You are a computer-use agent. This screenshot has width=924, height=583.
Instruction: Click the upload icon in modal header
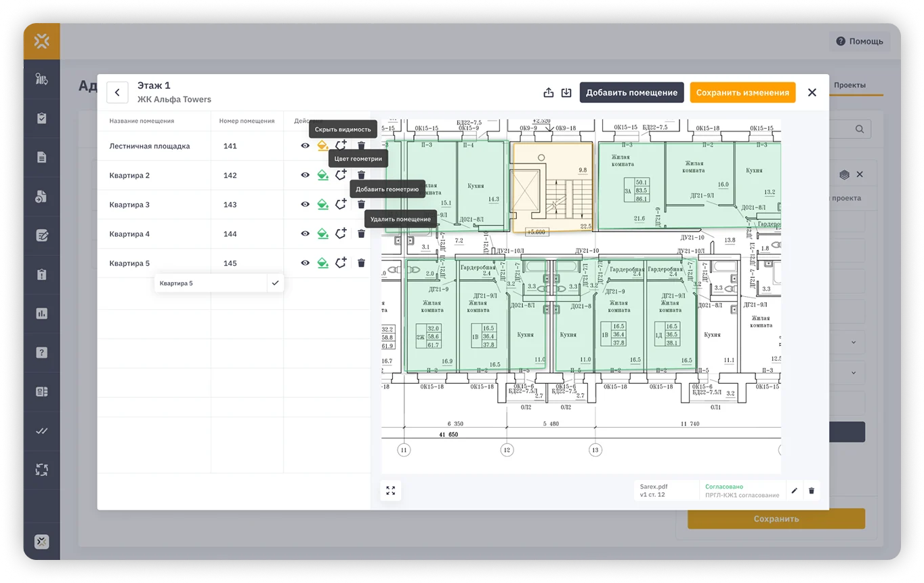tap(549, 93)
